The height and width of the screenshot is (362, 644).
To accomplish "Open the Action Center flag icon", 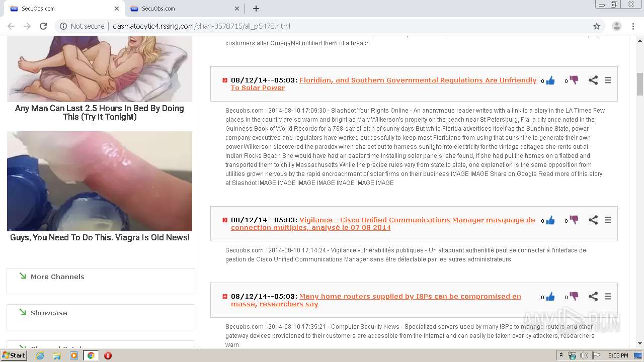I will coord(596,355).
